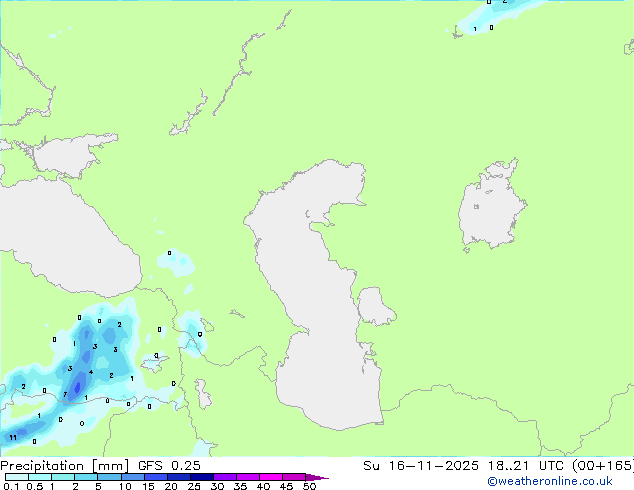634x490 pixels.
Task: Select the legend swatch for 40–45 mm
Action: [271, 477]
